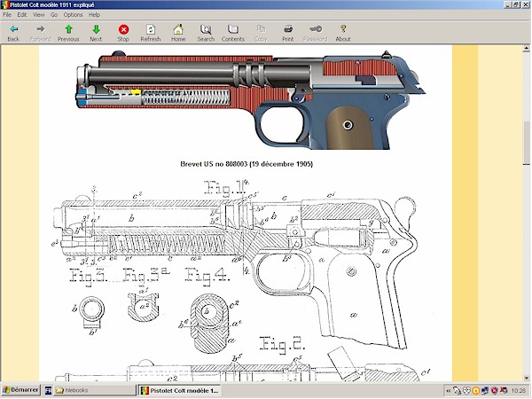Click the Brevet US no 808003 caption
The image size is (532, 399).
[246, 164]
